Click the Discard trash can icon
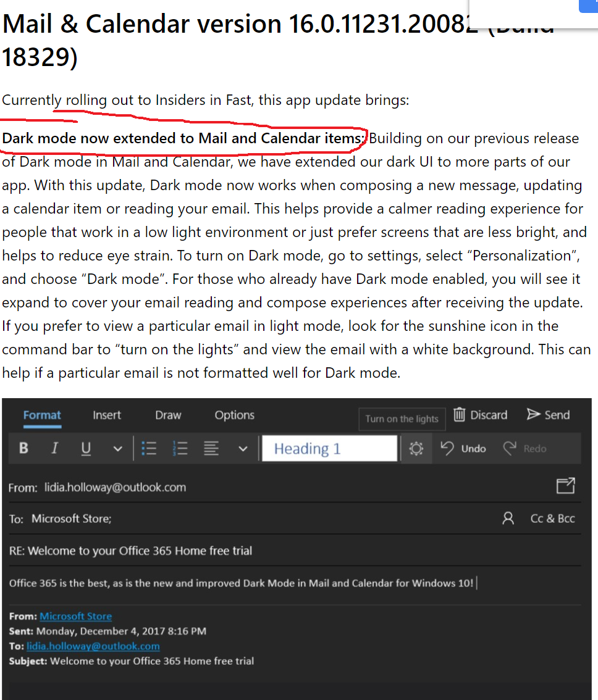 point(460,414)
